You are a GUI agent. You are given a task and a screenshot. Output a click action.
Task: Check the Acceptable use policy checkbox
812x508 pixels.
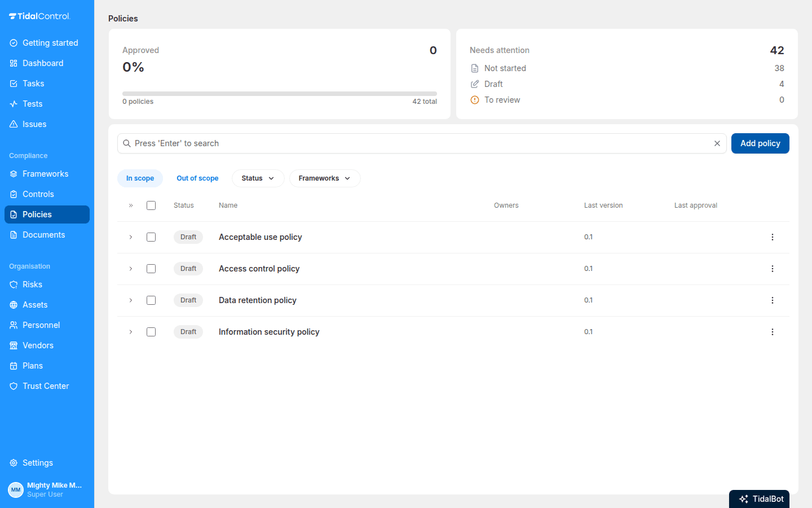point(151,237)
